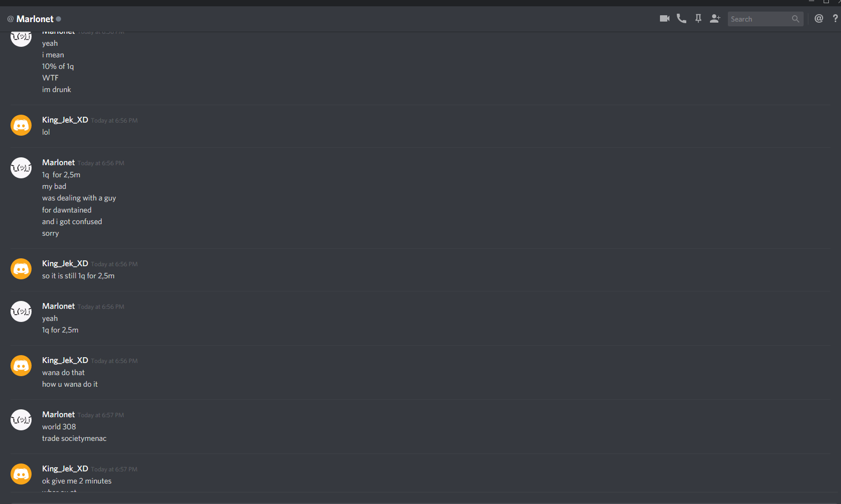Click King_Jek_XD username above 'wana do that'

tap(65, 360)
